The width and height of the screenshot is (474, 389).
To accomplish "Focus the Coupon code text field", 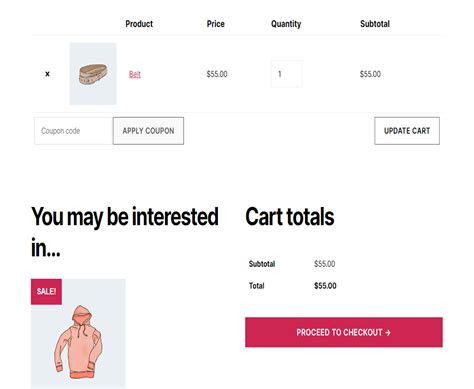I will click(73, 131).
